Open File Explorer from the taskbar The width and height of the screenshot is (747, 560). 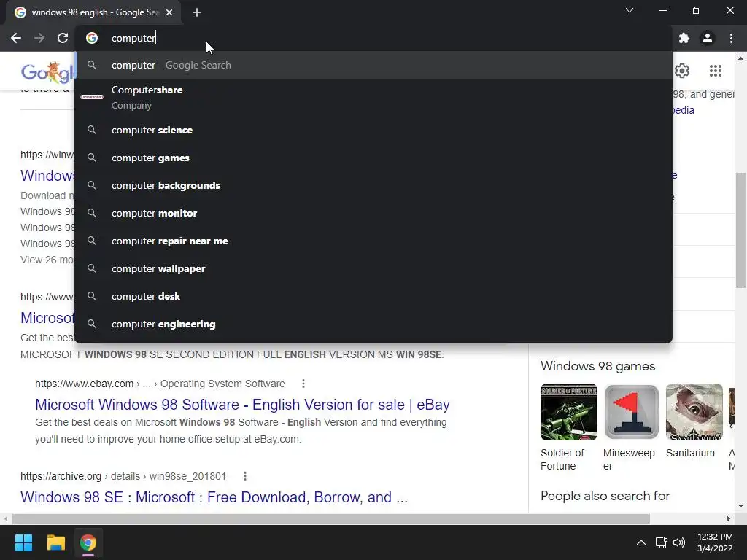(55, 542)
